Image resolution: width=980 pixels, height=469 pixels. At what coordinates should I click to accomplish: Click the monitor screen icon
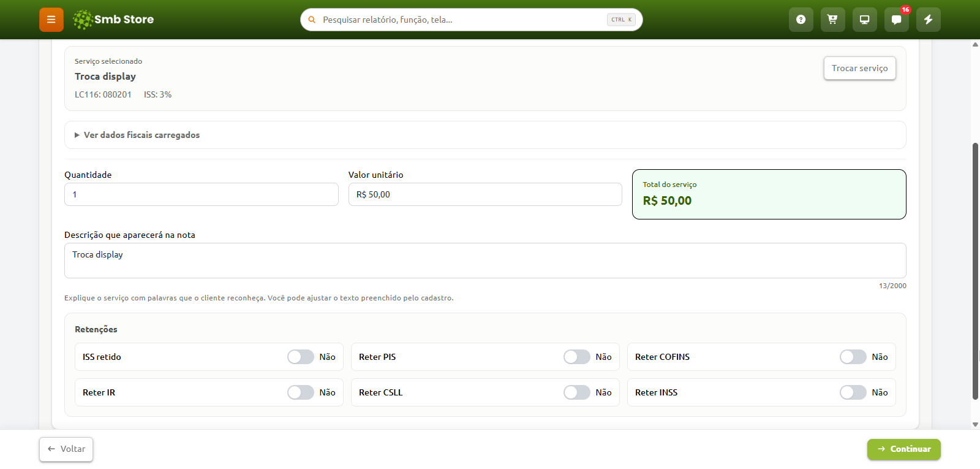[865, 20]
